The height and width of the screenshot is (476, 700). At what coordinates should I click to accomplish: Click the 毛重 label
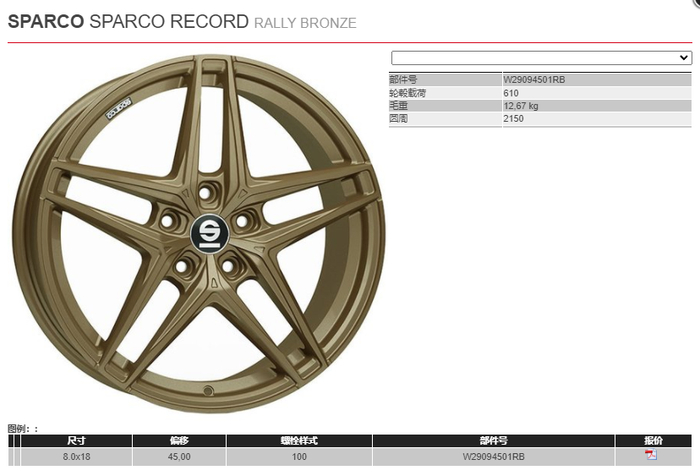pos(399,106)
